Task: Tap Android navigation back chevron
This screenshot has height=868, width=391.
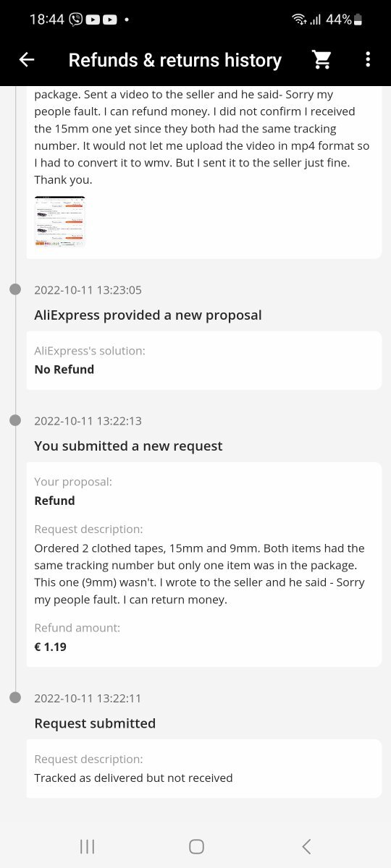Action: tap(306, 846)
